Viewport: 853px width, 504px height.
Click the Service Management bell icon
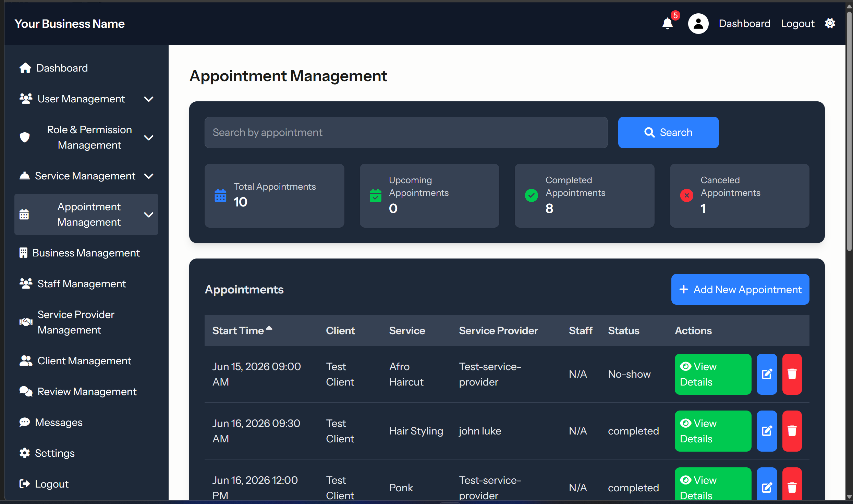point(24,176)
